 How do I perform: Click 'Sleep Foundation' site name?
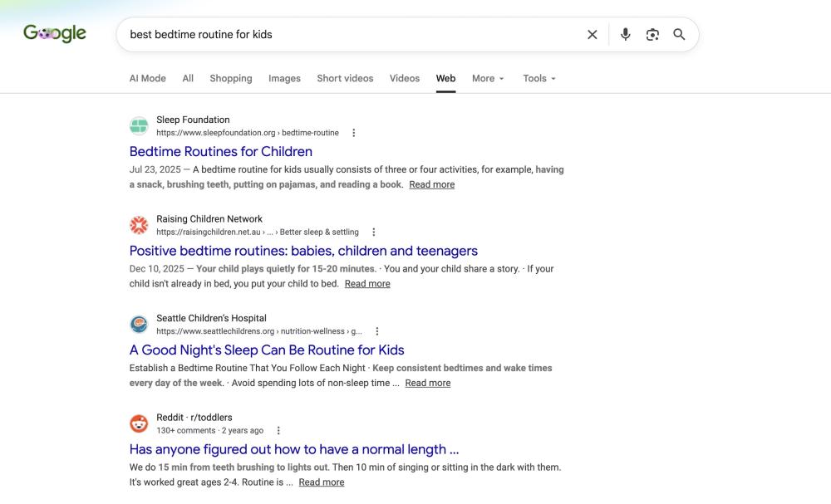pyautogui.click(x=193, y=120)
